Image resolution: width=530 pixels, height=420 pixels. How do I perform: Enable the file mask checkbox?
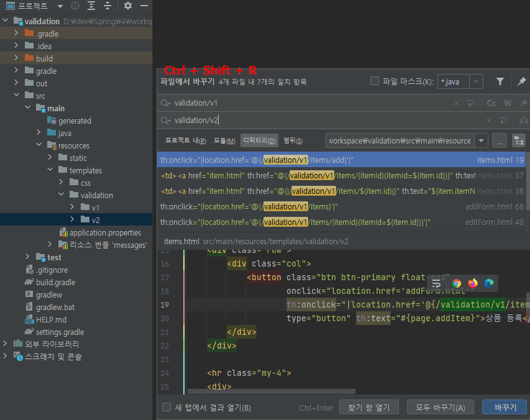[x=375, y=81]
